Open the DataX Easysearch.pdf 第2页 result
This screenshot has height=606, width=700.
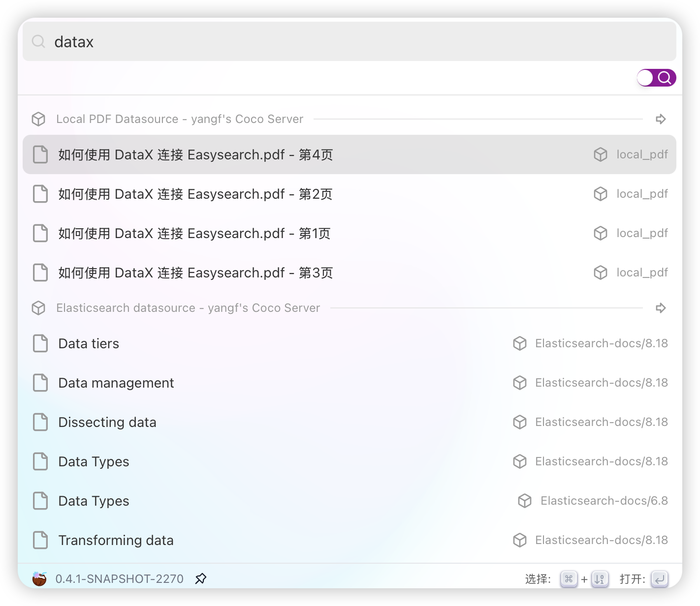[x=350, y=194]
